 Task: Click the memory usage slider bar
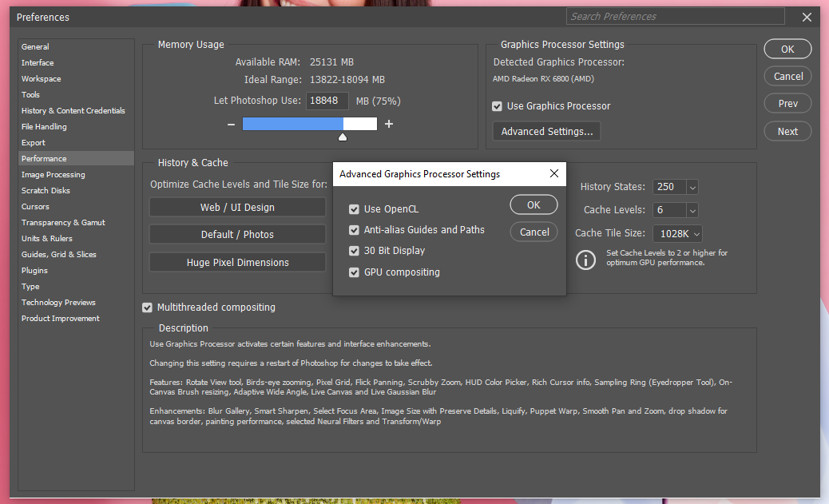pos(310,124)
